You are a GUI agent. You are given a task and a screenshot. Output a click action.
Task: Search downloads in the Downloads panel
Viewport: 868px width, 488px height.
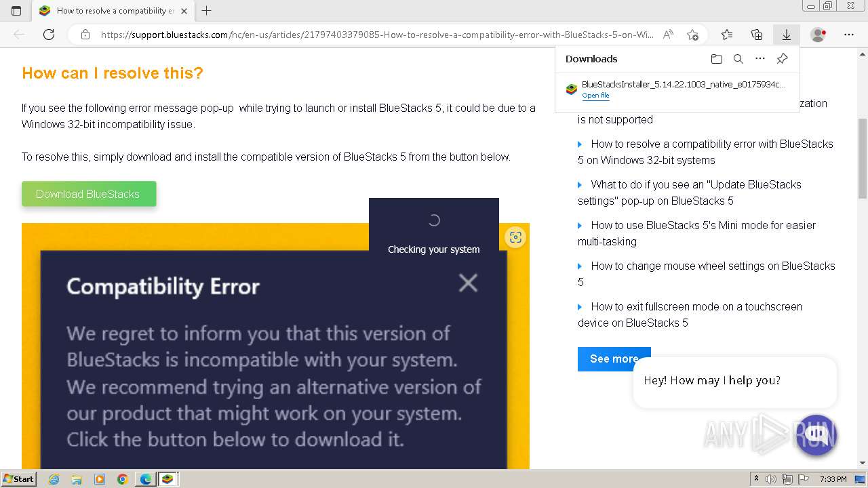click(738, 59)
